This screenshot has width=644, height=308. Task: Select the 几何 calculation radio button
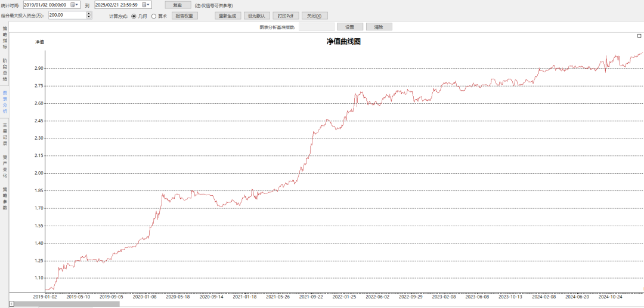pyautogui.click(x=133, y=16)
